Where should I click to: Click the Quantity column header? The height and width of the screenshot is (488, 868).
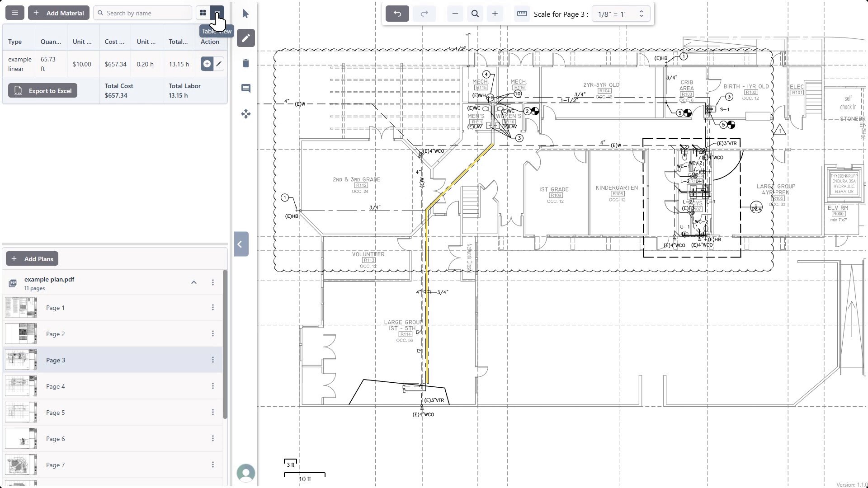tap(51, 42)
